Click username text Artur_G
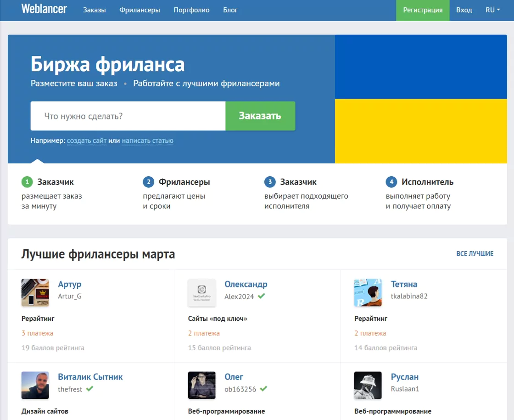The height and width of the screenshot is (420, 514). point(69,296)
